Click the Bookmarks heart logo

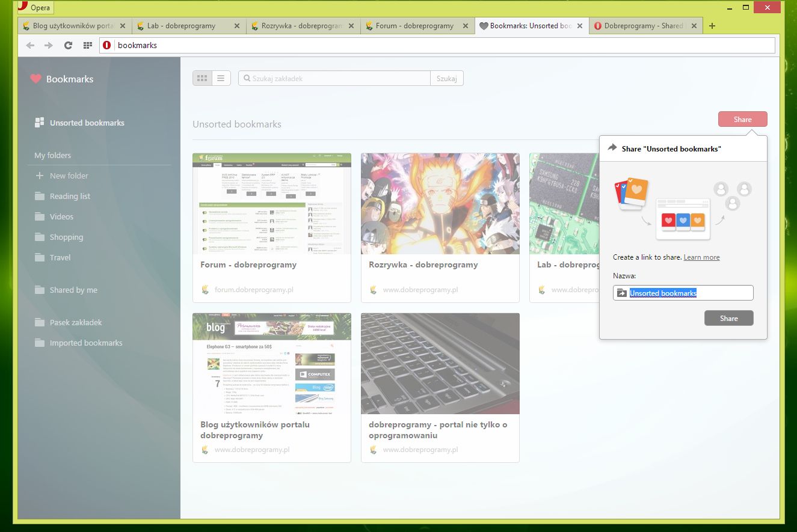(35, 79)
